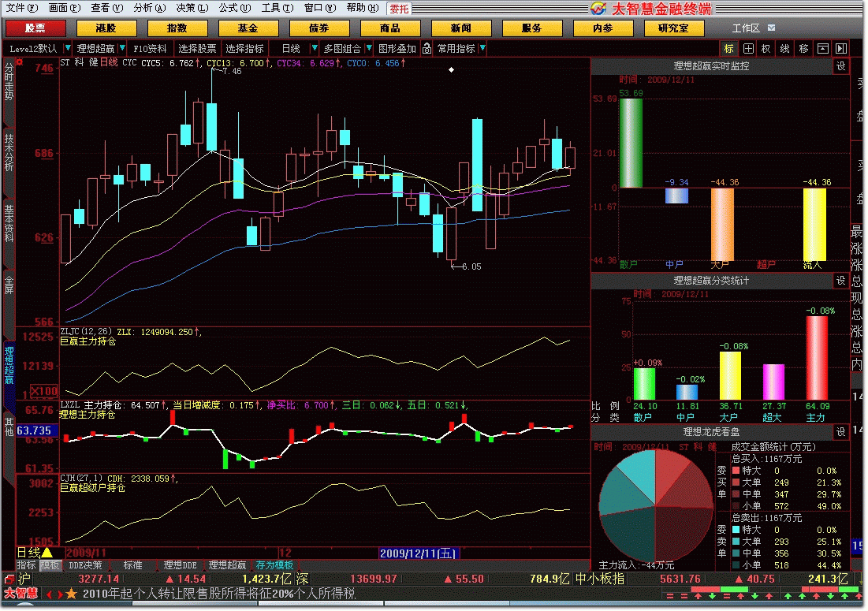Expand the Level2默认 dropdown arrow

tap(68, 49)
